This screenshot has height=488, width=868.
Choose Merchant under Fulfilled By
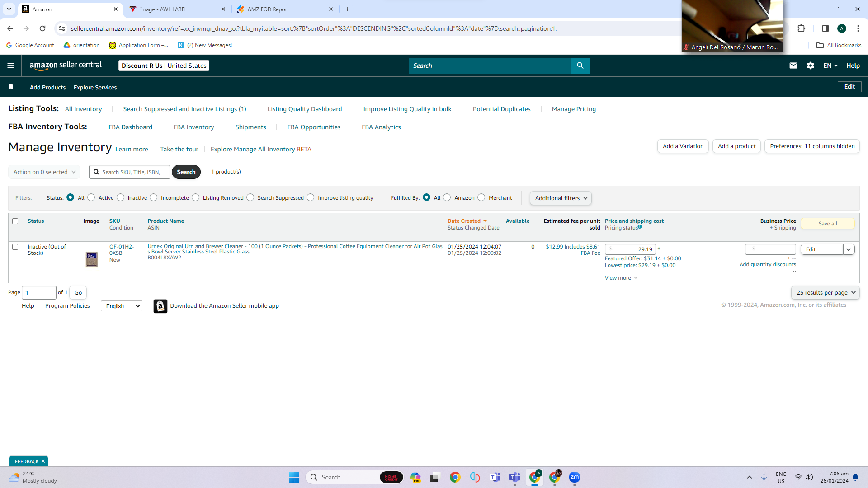point(481,197)
